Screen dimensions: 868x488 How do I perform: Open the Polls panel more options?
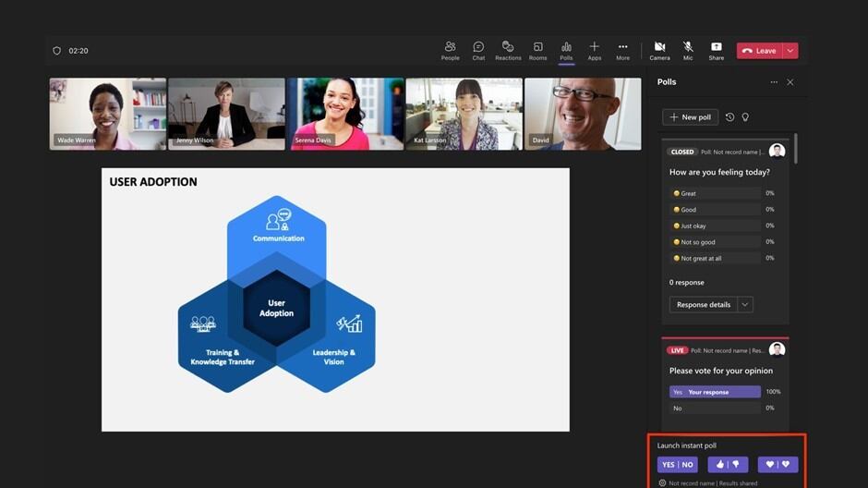774,82
